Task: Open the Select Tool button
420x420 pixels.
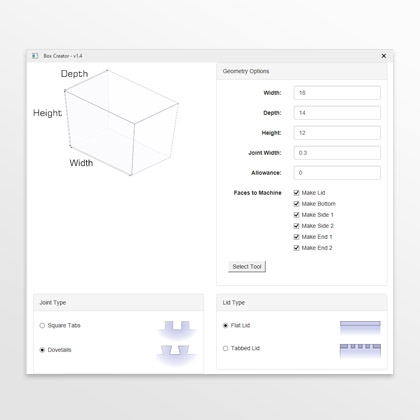Action: [247, 266]
